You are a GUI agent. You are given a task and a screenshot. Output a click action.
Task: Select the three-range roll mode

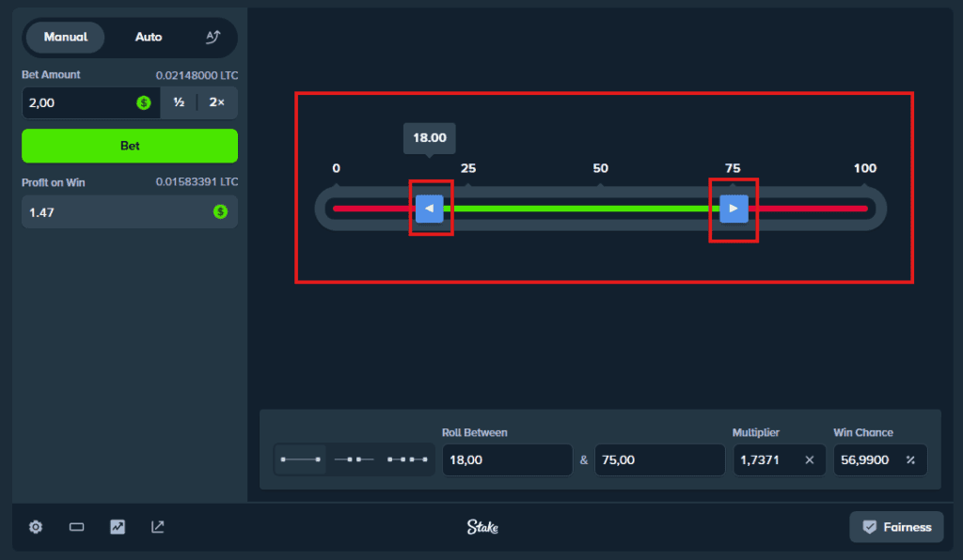(x=408, y=459)
